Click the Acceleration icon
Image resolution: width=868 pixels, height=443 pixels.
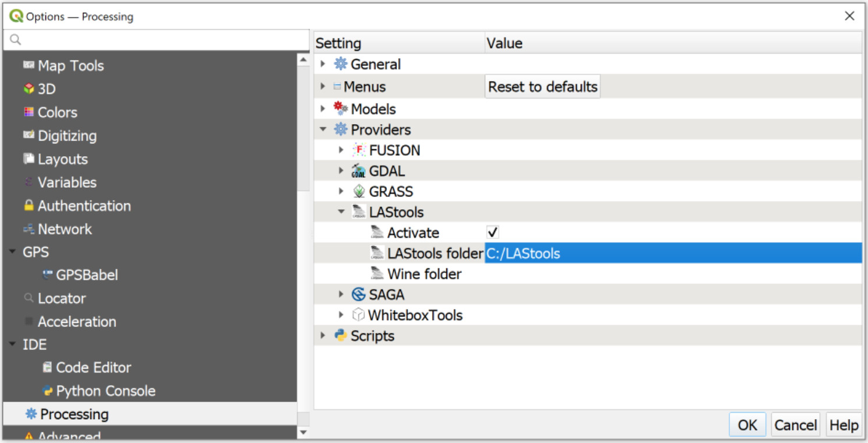click(x=29, y=321)
